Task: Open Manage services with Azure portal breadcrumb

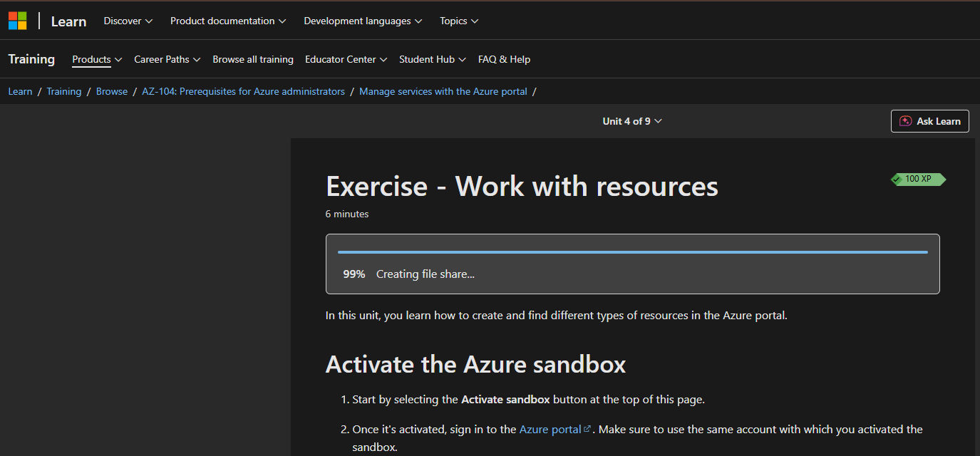Action: click(443, 91)
